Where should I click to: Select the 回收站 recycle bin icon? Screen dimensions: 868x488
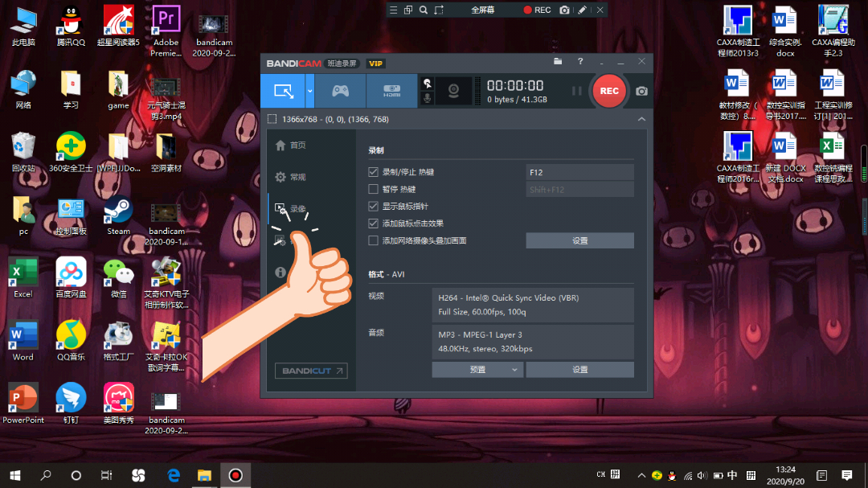click(x=23, y=153)
